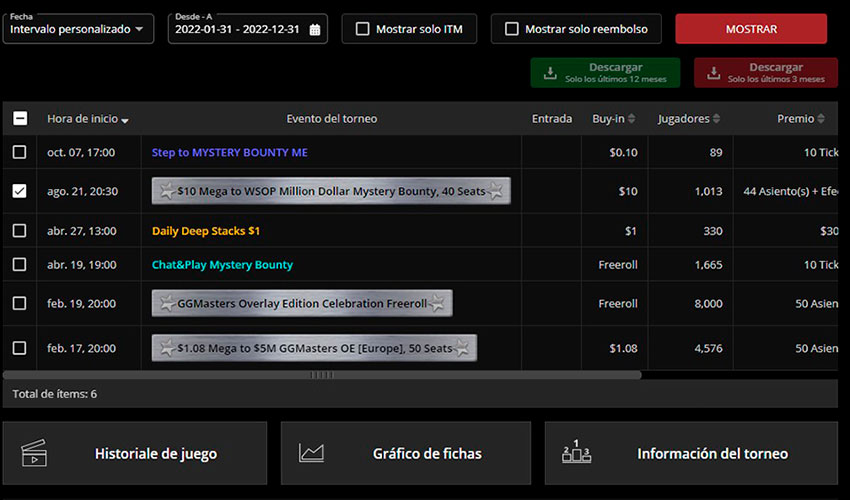Sort by Premio arrows icon
This screenshot has height=500, width=850.
(821, 118)
